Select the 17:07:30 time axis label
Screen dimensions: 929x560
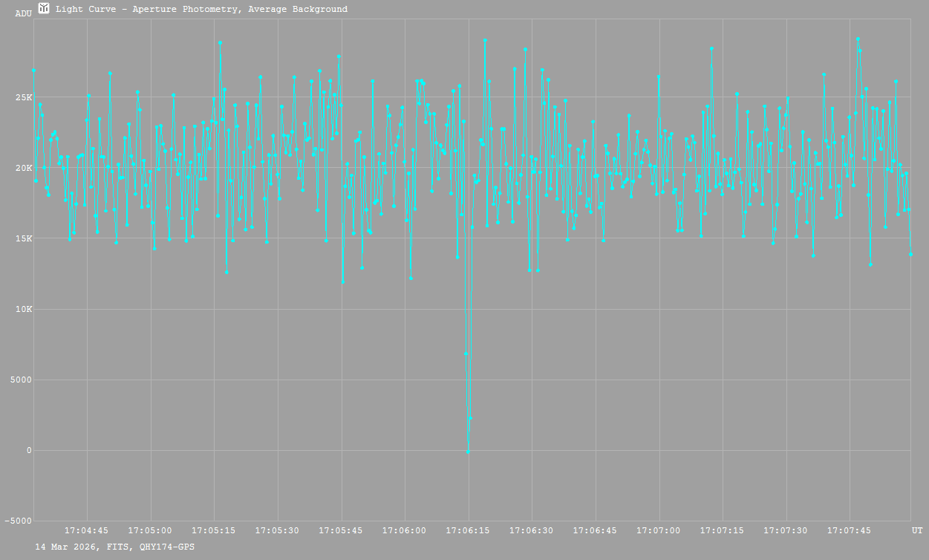786,531
